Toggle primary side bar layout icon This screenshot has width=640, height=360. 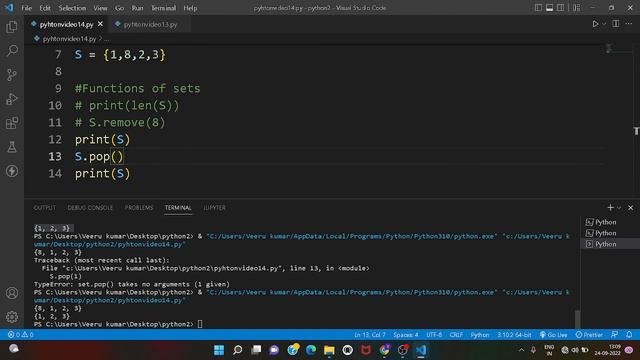click(x=538, y=8)
